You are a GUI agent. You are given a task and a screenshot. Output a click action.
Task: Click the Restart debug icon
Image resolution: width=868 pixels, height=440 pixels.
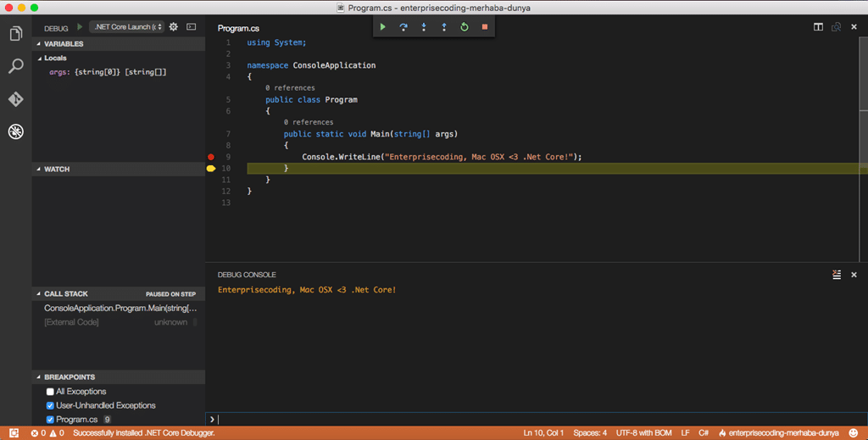(x=465, y=26)
